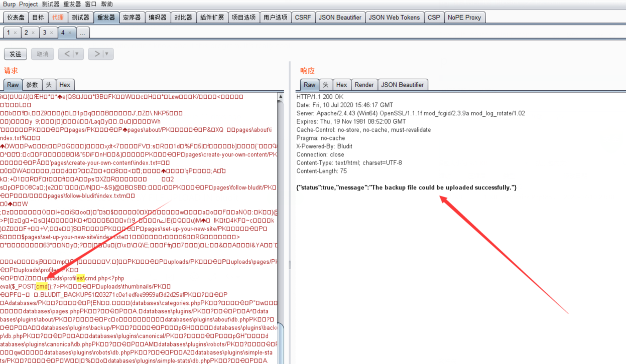Viewport: 626px width, 364px height.
Task: Click the request pane vertical scrollbar
Action: click(x=281, y=228)
